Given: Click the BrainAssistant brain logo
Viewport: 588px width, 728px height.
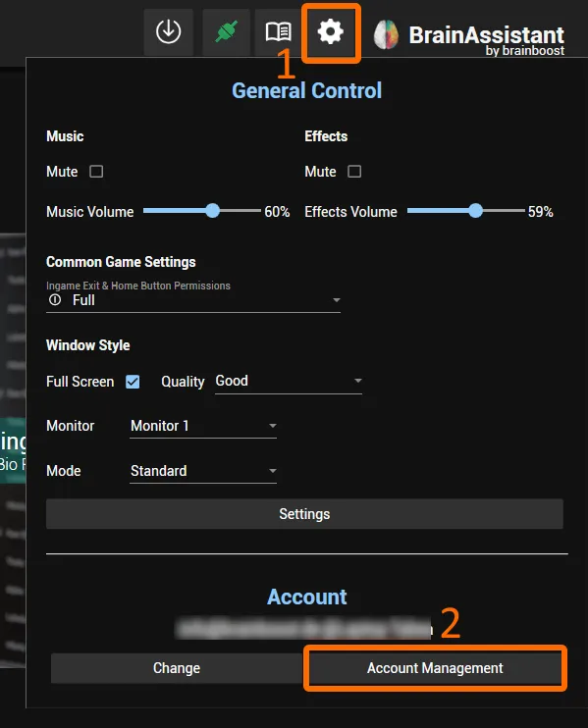Looking at the screenshot, I should pyautogui.click(x=387, y=34).
